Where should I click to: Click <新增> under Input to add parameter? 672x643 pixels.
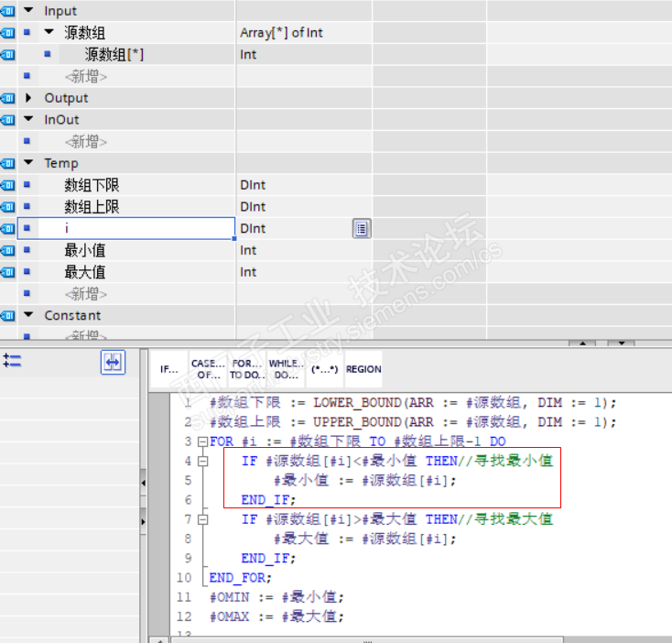click(x=86, y=76)
